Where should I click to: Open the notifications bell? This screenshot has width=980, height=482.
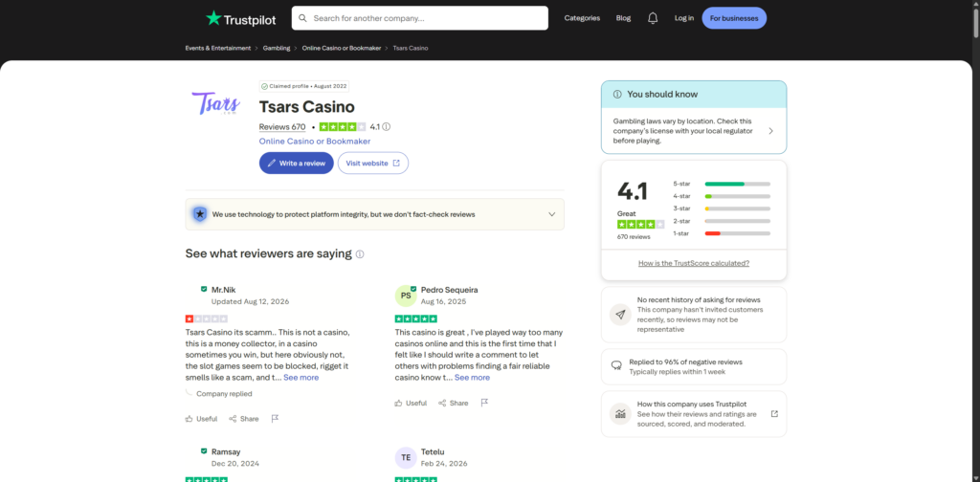click(x=653, y=18)
